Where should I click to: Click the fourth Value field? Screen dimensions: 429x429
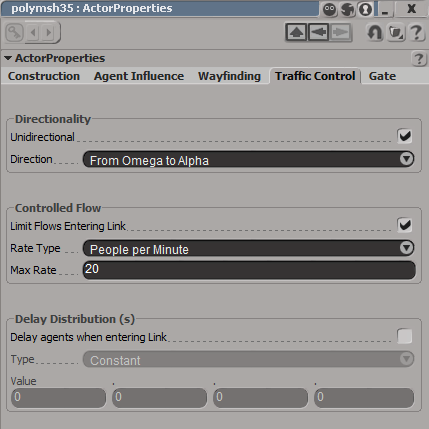click(364, 398)
